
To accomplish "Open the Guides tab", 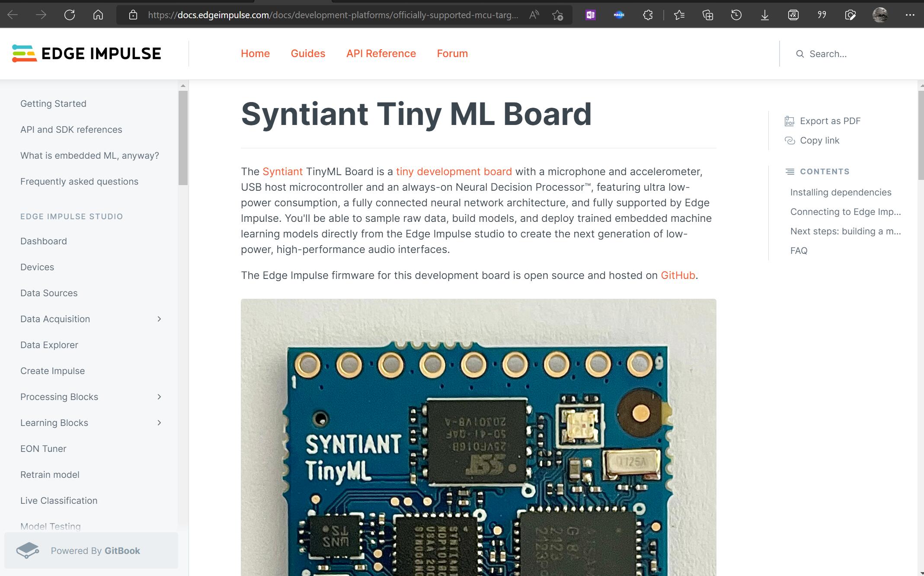I will coord(308,54).
